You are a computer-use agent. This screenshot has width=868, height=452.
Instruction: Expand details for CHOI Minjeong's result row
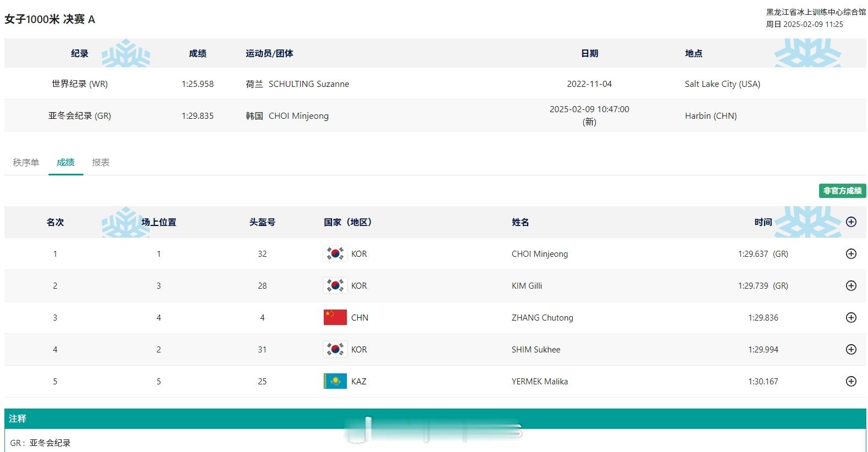(x=851, y=253)
